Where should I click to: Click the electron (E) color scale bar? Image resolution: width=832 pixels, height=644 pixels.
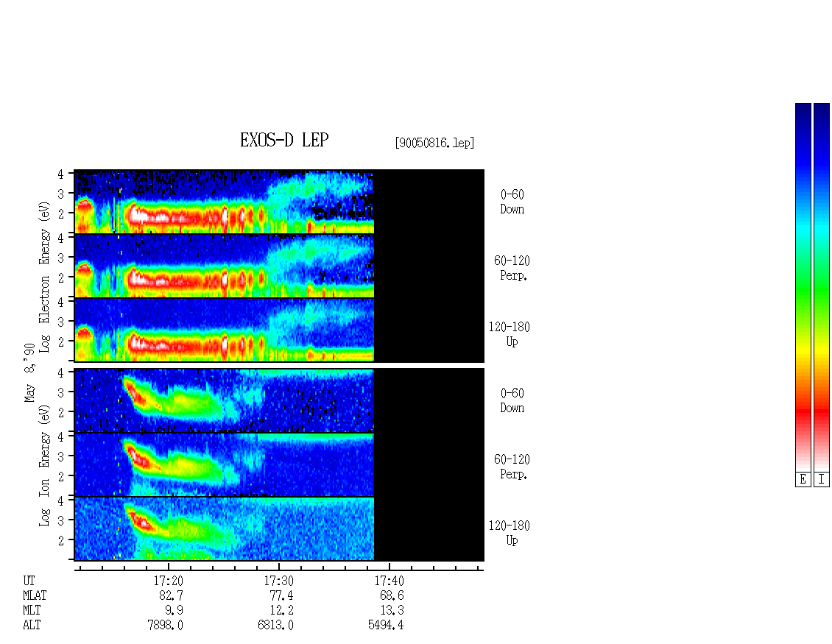point(803,287)
